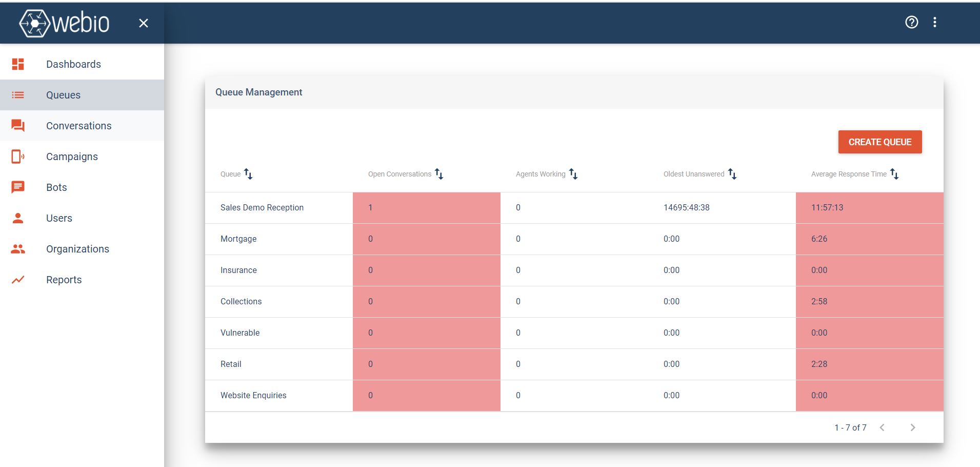The height and width of the screenshot is (467, 980).
Task: Click the Dashboards icon in sidebar
Action: [18, 64]
